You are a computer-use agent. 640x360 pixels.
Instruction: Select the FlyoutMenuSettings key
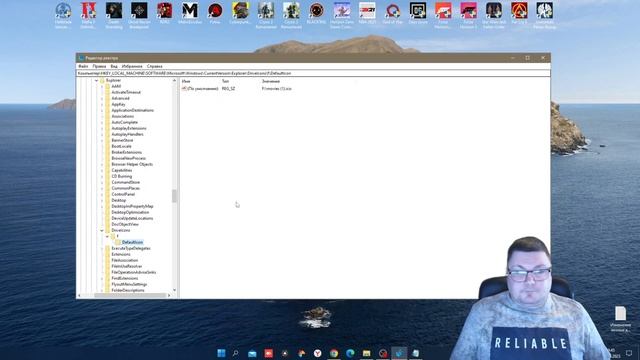[129, 284]
